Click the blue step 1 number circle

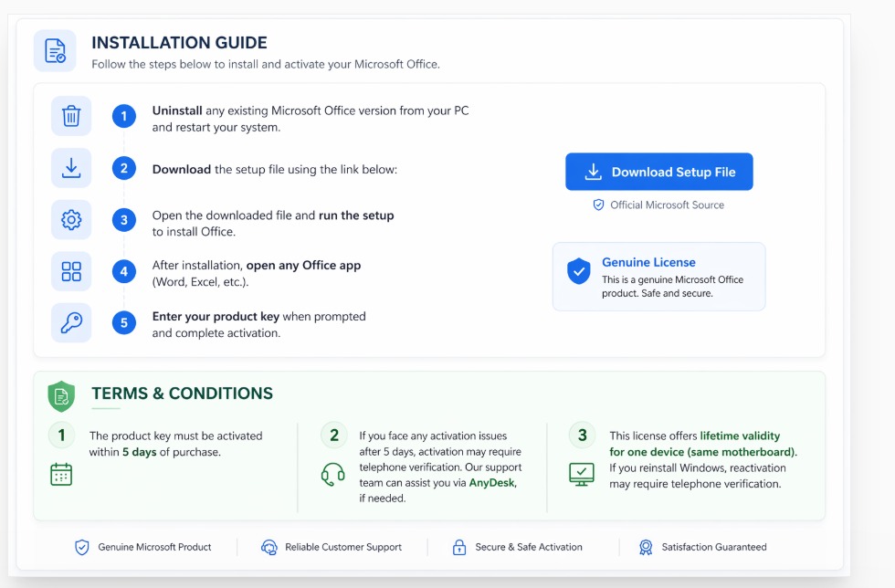[124, 116]
